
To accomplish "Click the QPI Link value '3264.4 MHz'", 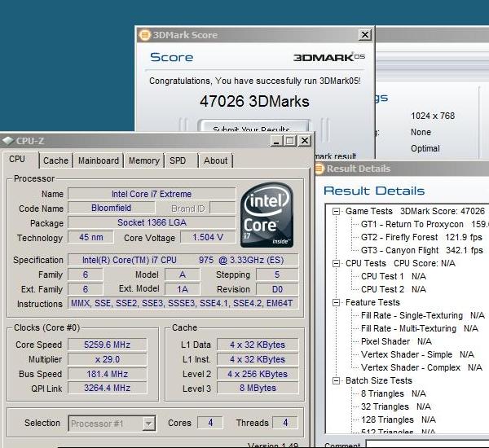I will tap(108, 389).
